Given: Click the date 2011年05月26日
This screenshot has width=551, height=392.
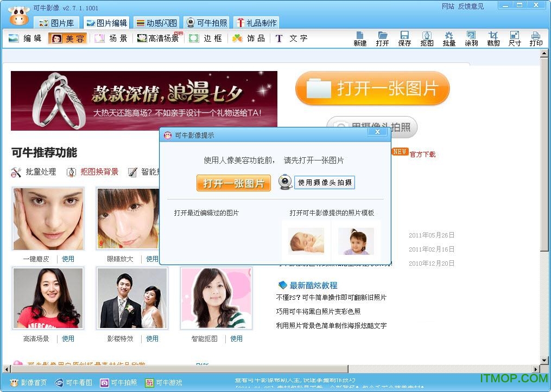Looking at the screenshot, I should [x=432, y=235].
